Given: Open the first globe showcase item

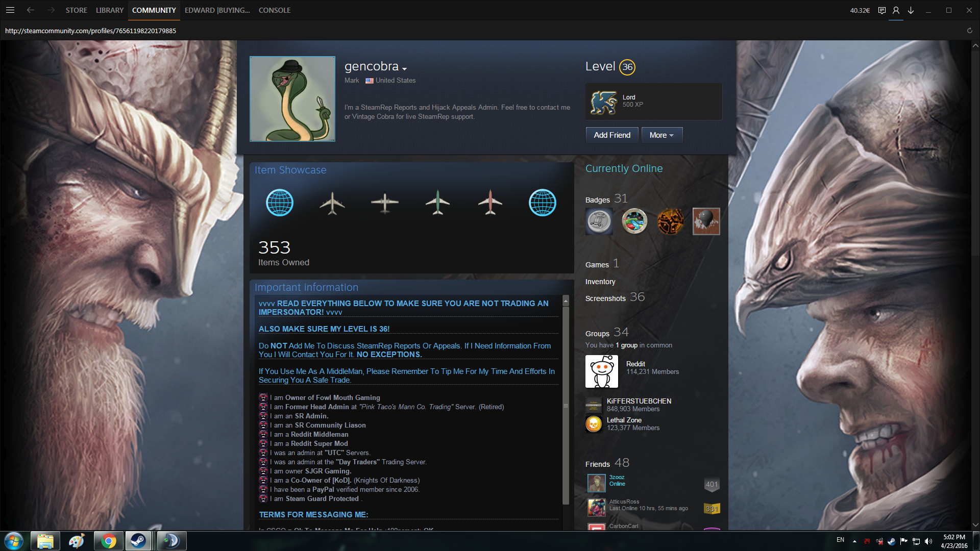Looking at the screenshot, I should [280, 203].
